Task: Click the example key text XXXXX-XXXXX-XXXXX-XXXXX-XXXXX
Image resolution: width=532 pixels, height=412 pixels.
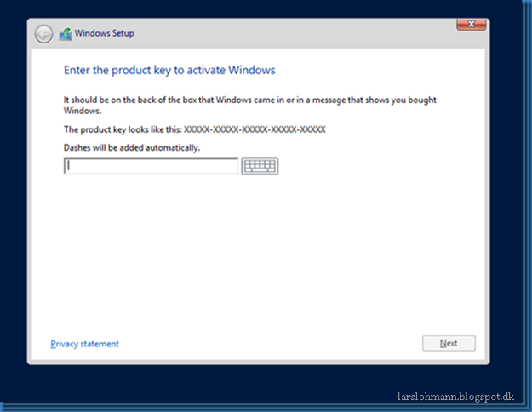Action: (255, 129)
